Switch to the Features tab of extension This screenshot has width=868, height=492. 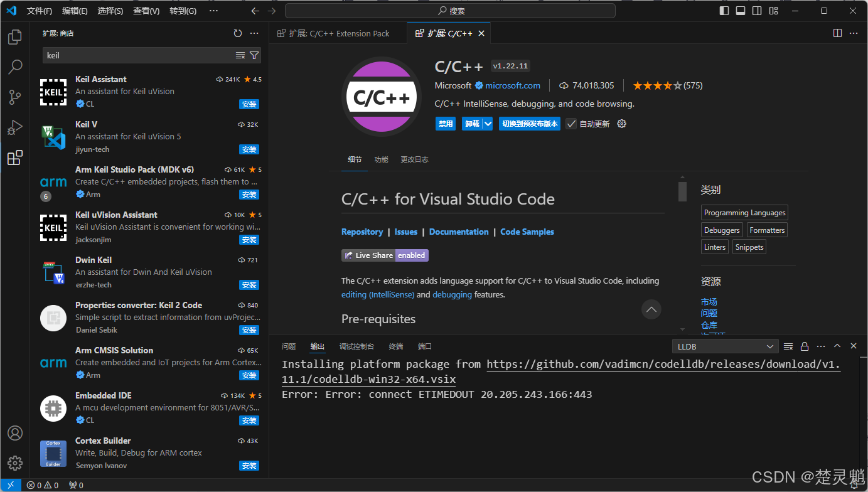[381, 159]
